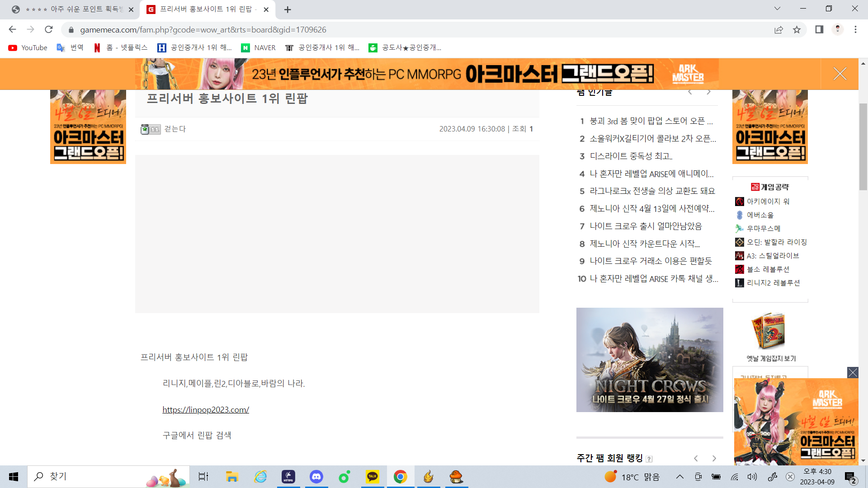Open help icon beside 주간 팸 회원 랭킹
This screenshot has width=868, height=488.
(649, 459)
